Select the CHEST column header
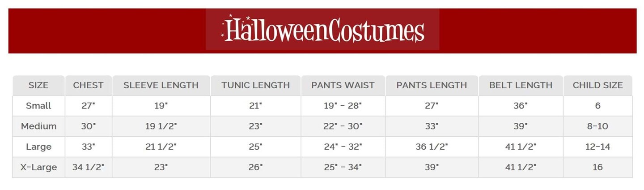644x190 pixels. [88, 85]
